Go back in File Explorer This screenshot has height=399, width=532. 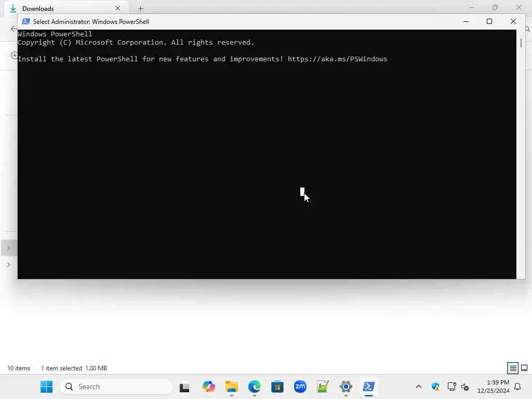coord(14,29)
